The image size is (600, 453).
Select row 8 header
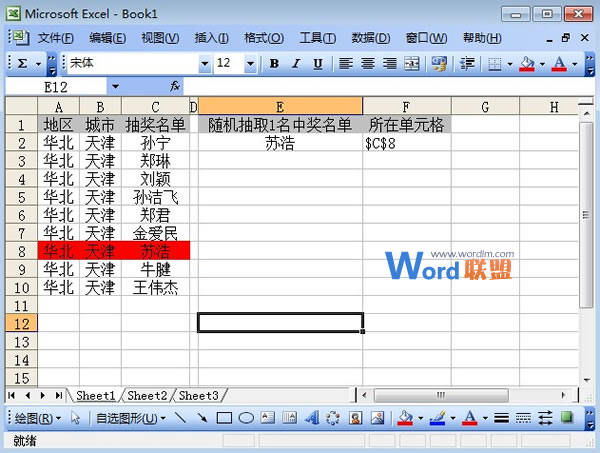tap(21, 251)
